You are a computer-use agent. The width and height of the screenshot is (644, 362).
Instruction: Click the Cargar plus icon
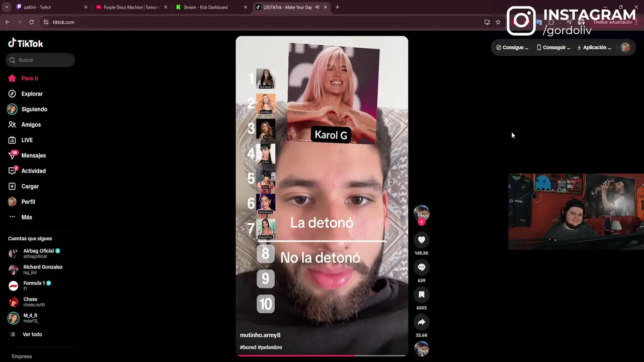(12, 187)
